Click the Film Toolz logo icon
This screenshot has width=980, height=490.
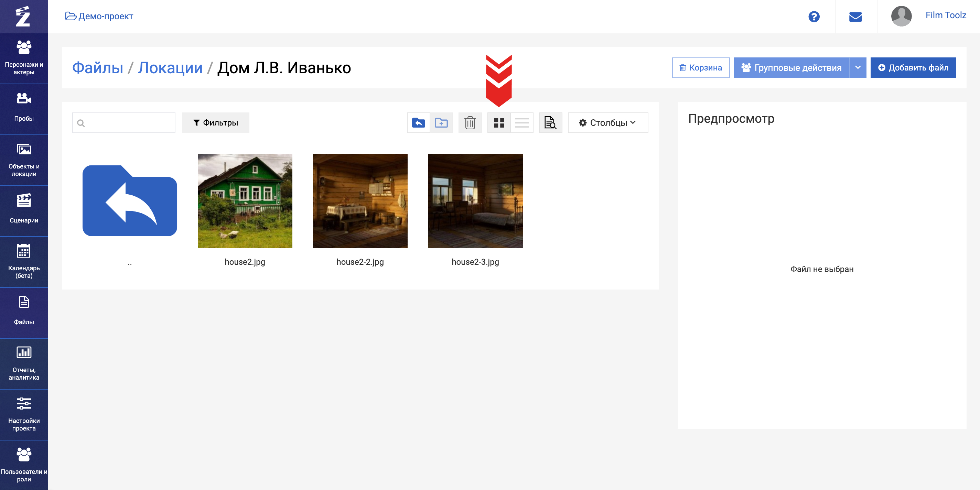pos(23,17)
